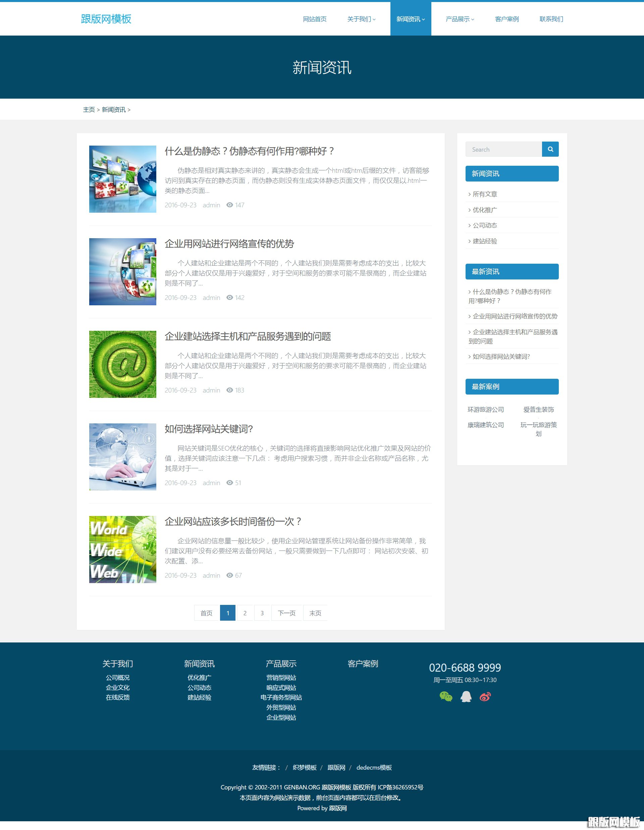Go to page 2 in pagination

coord(245,613)
